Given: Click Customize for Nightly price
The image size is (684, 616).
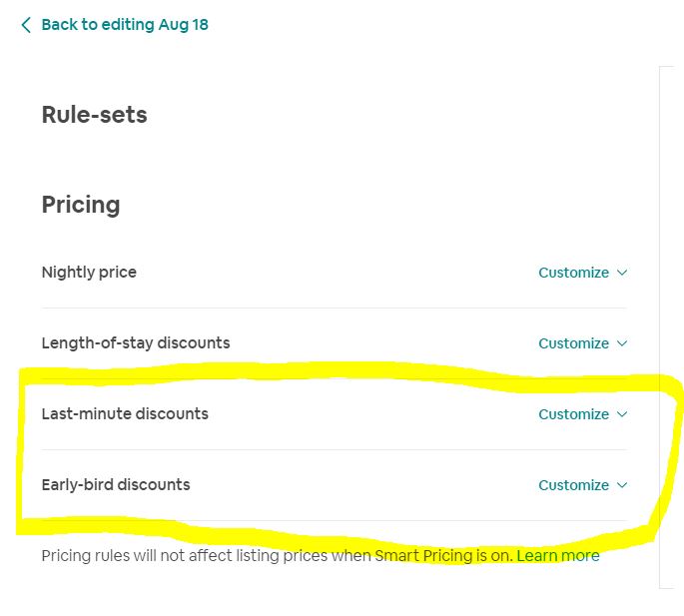Looking at the screenshot, I should click(573, 273).
